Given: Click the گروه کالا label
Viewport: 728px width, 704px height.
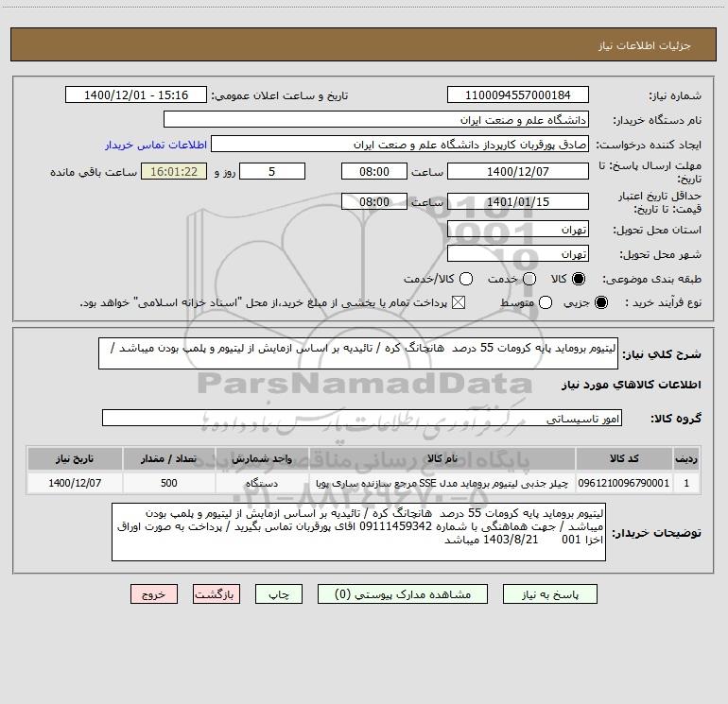Looking at the screenshot, I should click(x=676, y=418).
